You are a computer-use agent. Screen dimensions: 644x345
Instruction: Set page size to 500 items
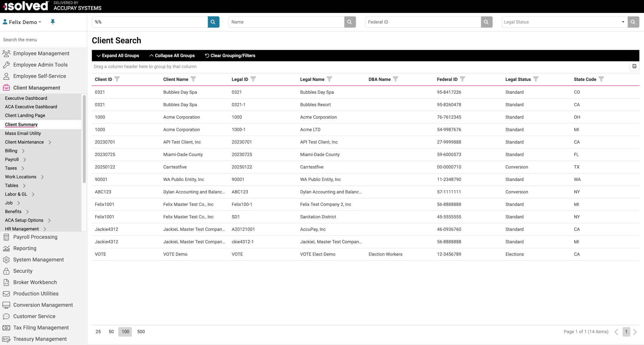pos(141,332)
